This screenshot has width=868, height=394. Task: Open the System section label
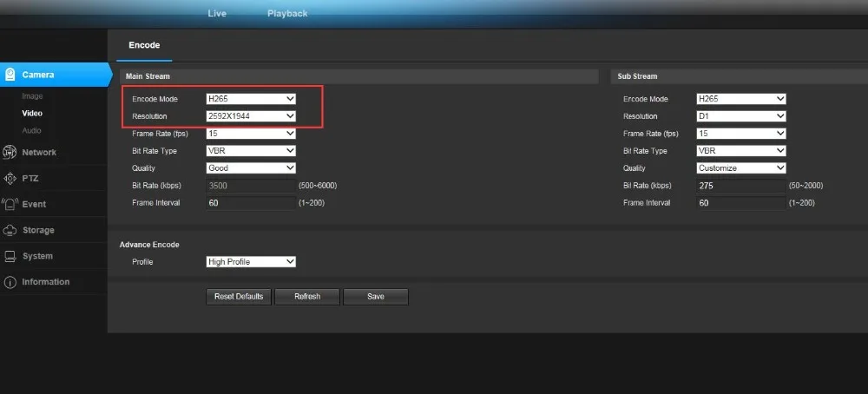[37, 256]
